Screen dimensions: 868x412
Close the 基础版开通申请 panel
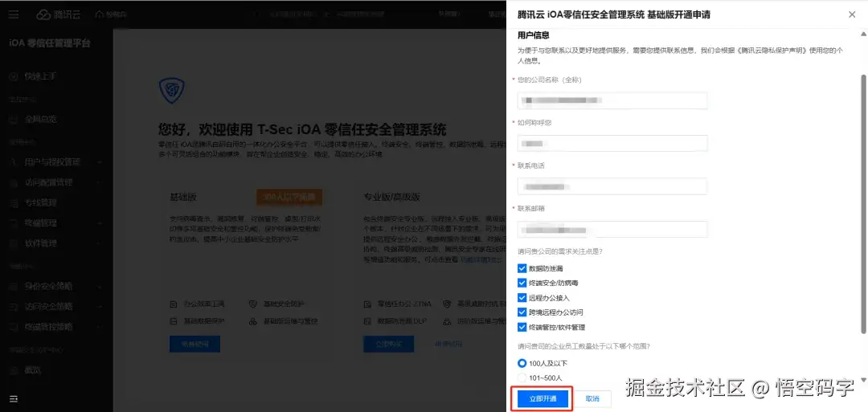(852, 15)
